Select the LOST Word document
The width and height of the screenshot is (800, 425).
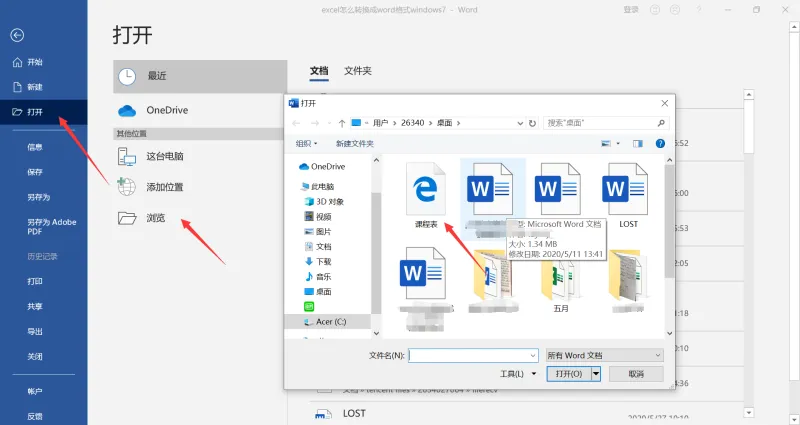point(625,195)
